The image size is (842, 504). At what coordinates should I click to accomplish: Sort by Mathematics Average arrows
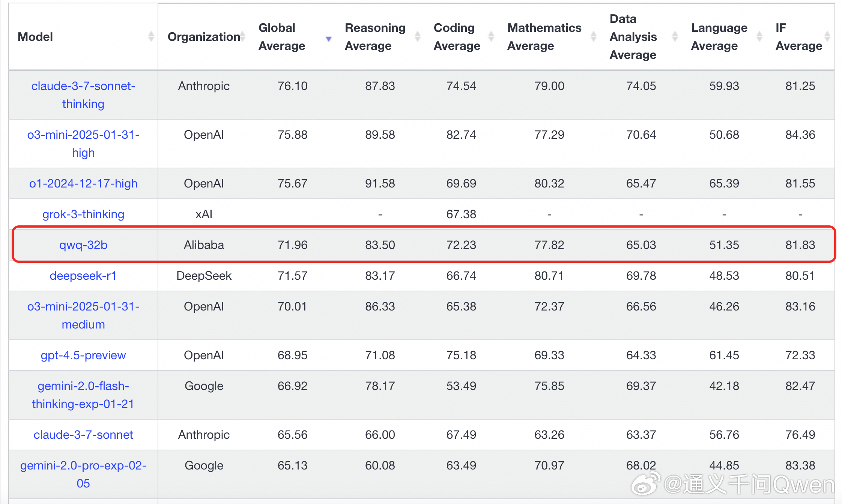tap(593, 37)
